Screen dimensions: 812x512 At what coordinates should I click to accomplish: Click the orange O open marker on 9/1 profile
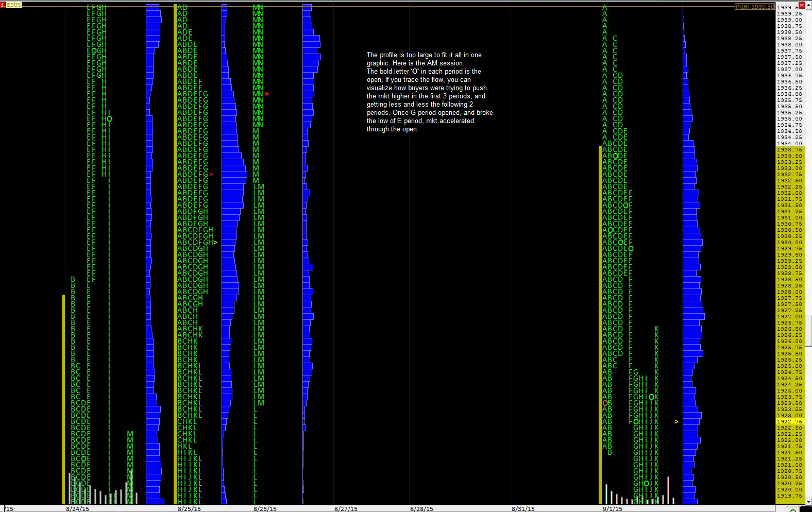pos(605,403)
